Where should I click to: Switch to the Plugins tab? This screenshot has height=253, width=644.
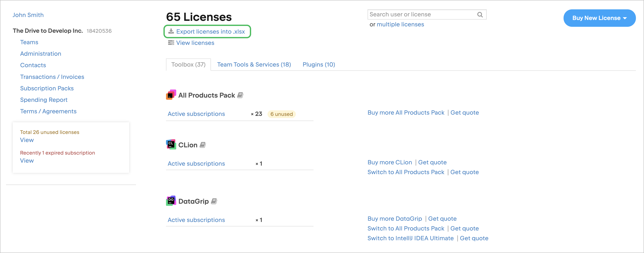(319, 64)
